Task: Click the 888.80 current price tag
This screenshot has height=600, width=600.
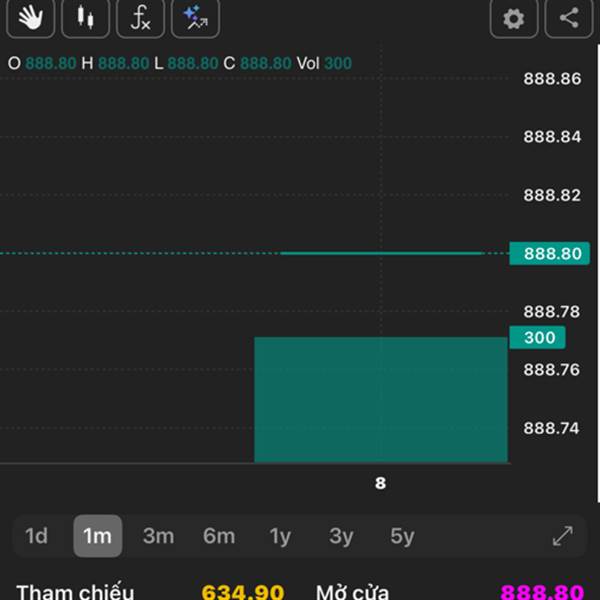Action: point(549,253)
